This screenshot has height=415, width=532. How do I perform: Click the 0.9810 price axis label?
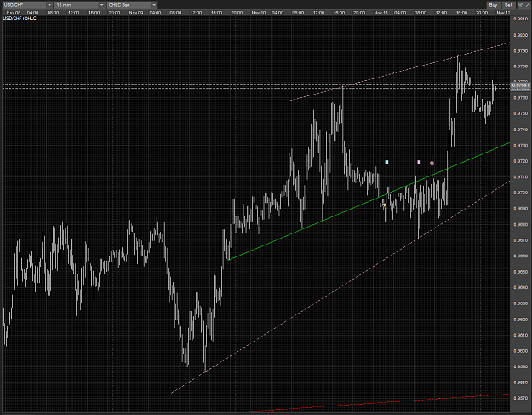pyautogui.click(x=520, y=19)
